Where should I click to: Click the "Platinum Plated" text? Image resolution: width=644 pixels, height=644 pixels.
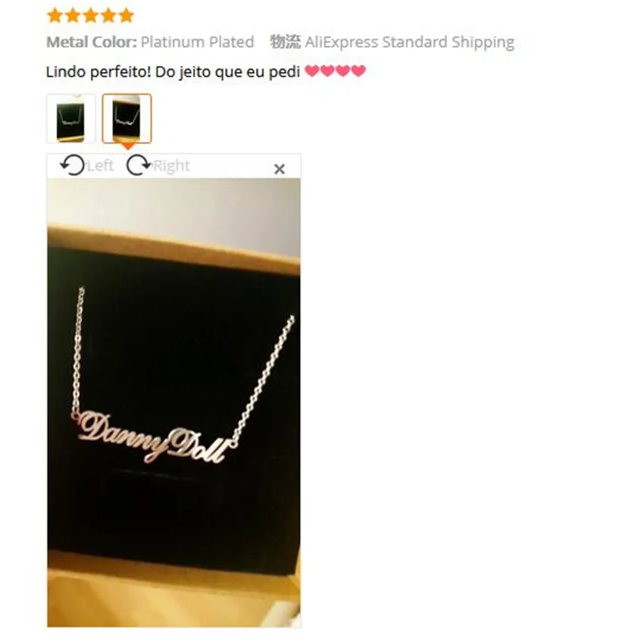[x=198, y=42]
